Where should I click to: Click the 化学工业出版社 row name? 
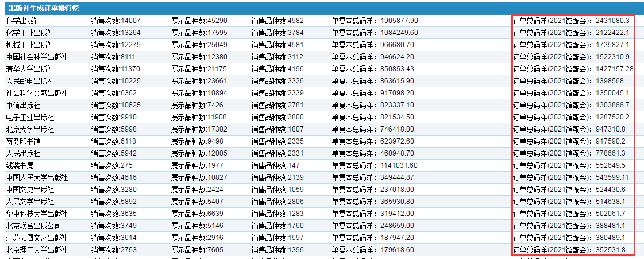(30, 33)
